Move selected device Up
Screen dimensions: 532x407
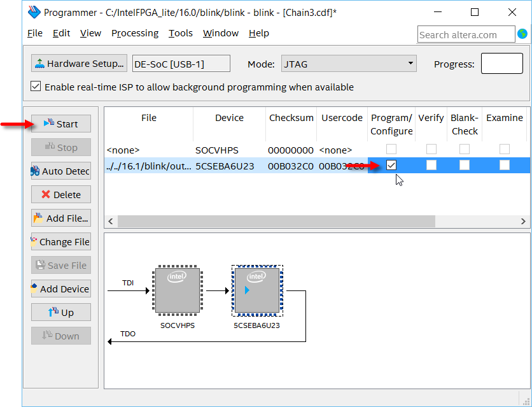click(x=61, y=312)
